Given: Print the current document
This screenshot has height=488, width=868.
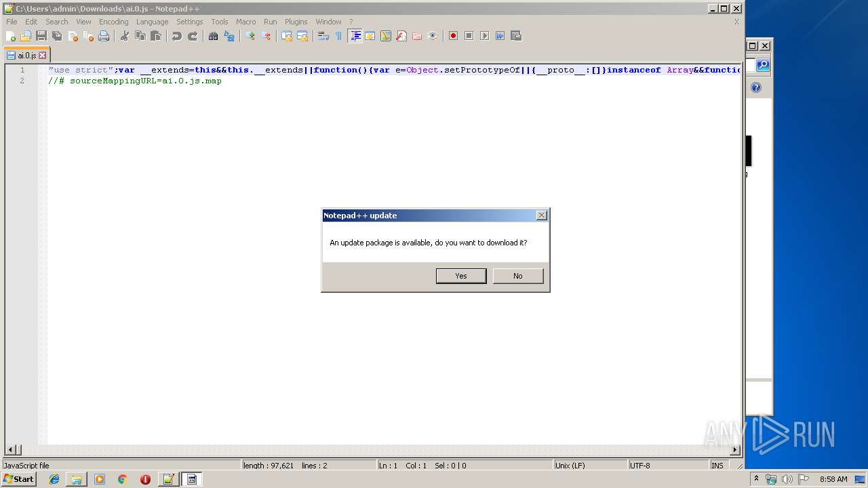Looking at the screenshot, I should [x=104, y=36].
